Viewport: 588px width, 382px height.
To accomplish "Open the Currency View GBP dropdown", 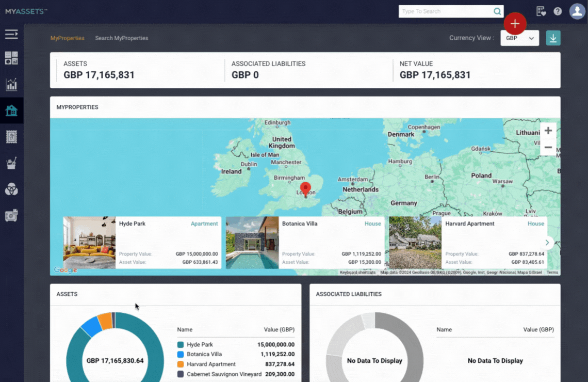I will pos(520,38).
